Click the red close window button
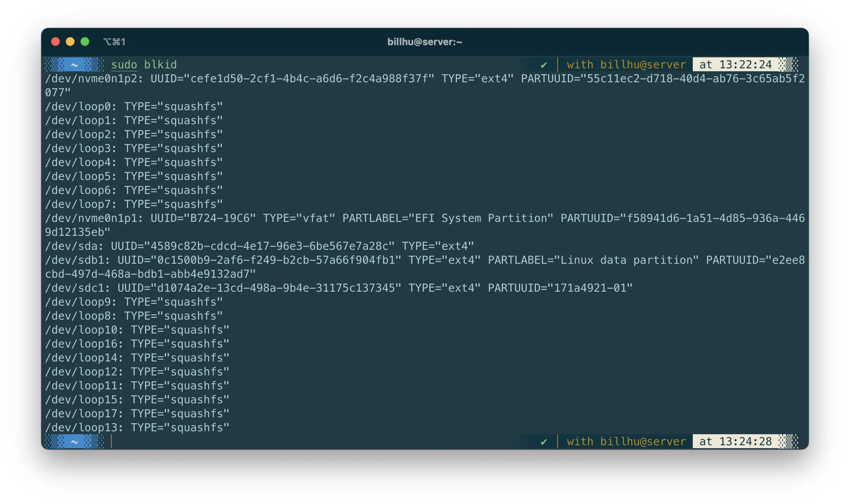The image size is (850, 504). tap(55, 42)
